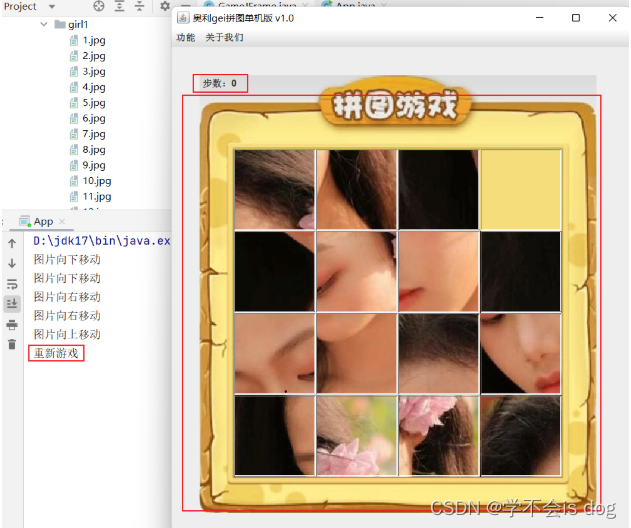Minimize the puzzle game window
Screen dimensions: 631x528
click(x=540, y=18)
